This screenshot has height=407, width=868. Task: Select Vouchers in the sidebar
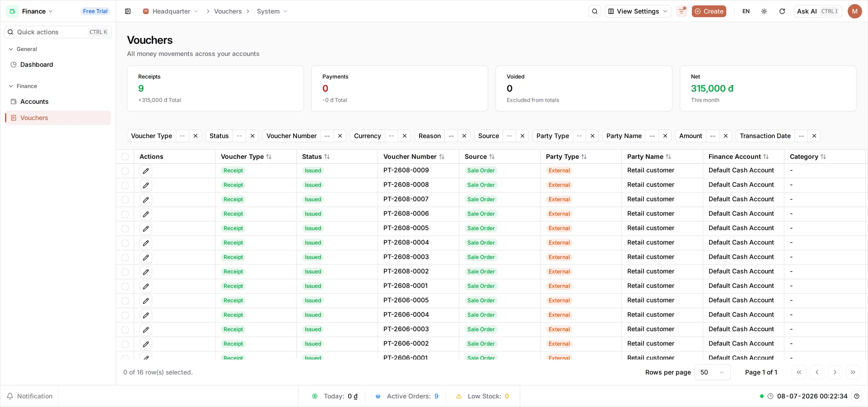pyautogui.click(x=58, y=118)
